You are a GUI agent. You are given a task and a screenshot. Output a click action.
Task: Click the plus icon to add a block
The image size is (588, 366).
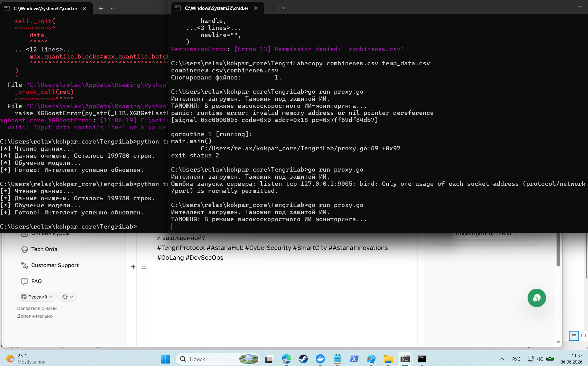pyautogui.click(x=133, y=267)
